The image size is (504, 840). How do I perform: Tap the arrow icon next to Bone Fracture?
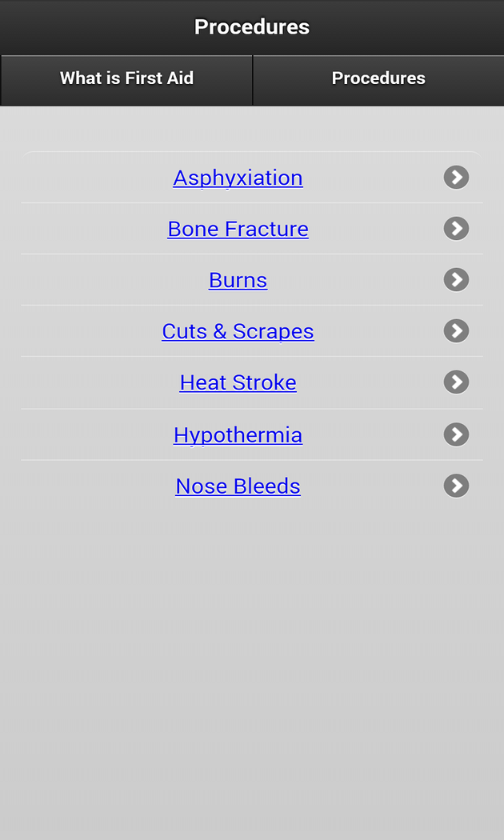(x=456, y=229)
